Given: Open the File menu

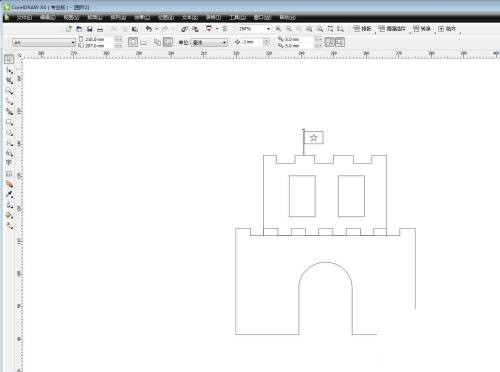Looking at the screenshot, I should [x=24, y=17].
